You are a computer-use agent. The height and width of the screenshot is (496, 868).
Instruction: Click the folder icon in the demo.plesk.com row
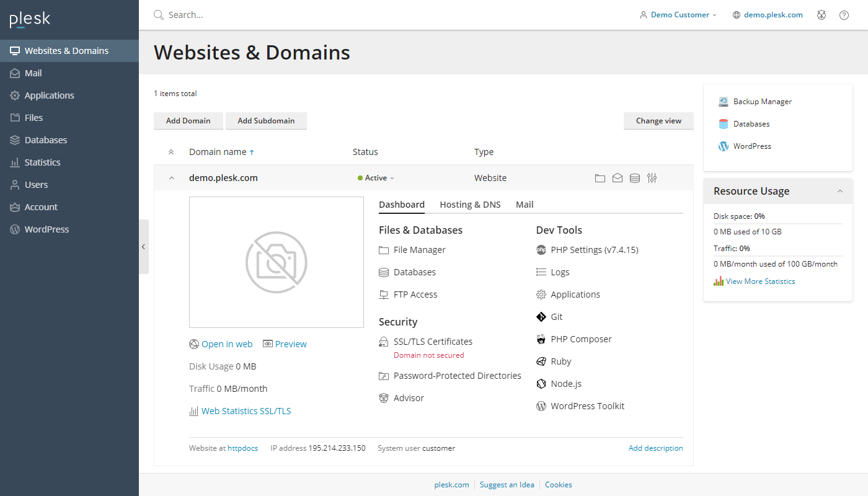point(600,178)
